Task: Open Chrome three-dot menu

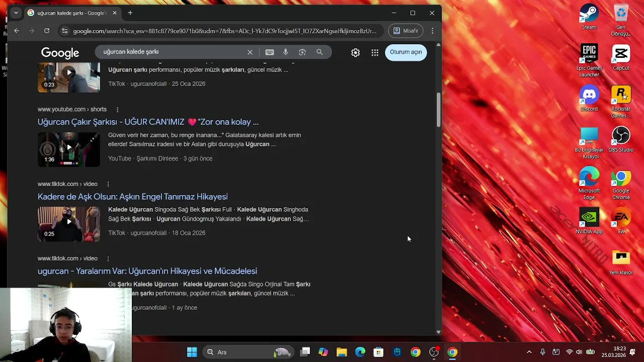Action: [432, 31]
